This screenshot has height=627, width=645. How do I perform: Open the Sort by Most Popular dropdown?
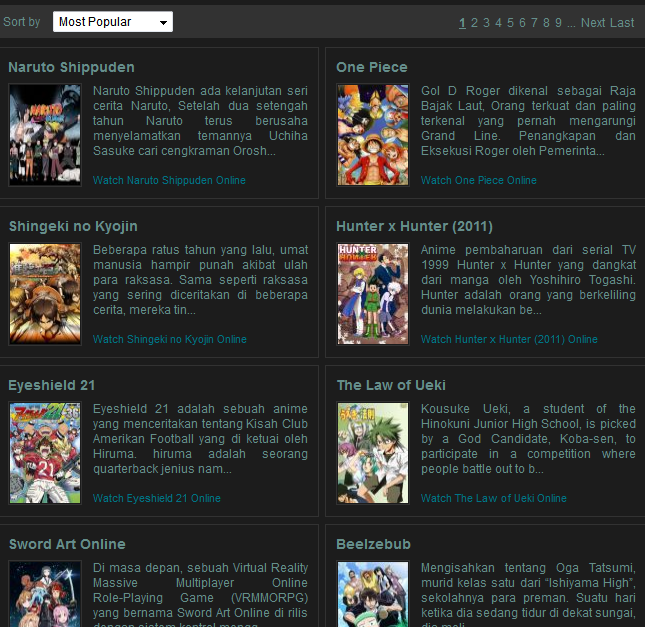tap(113, 21)
